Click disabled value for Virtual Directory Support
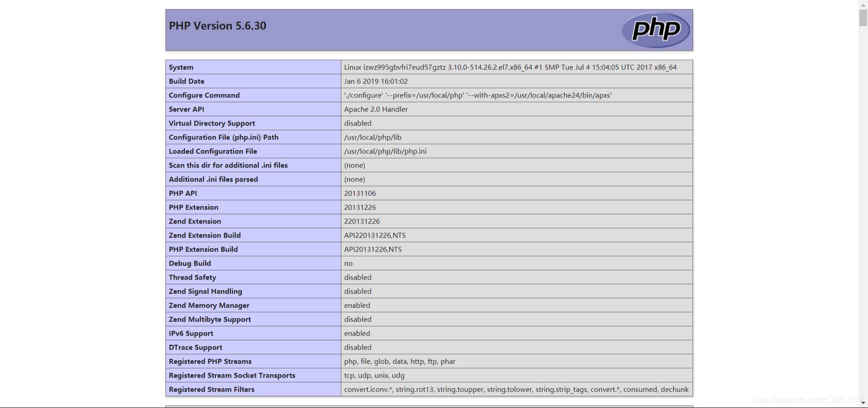Viewport: 868px width, 408px height. coord(358,123)
